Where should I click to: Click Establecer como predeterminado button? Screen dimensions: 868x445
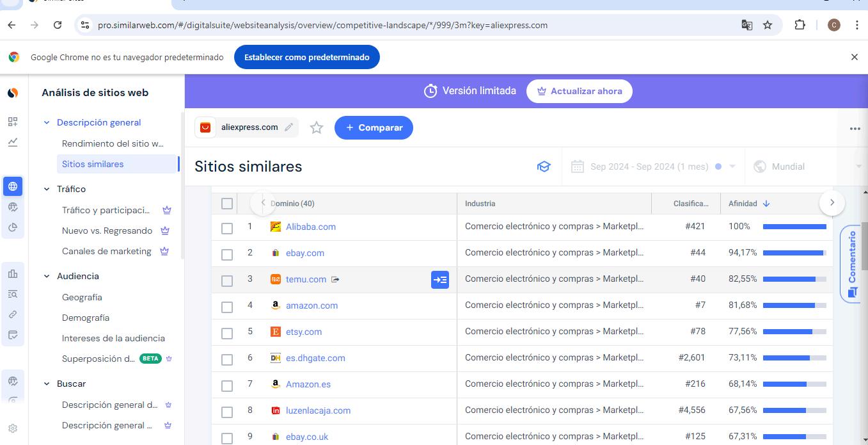[x=307, y=57]
